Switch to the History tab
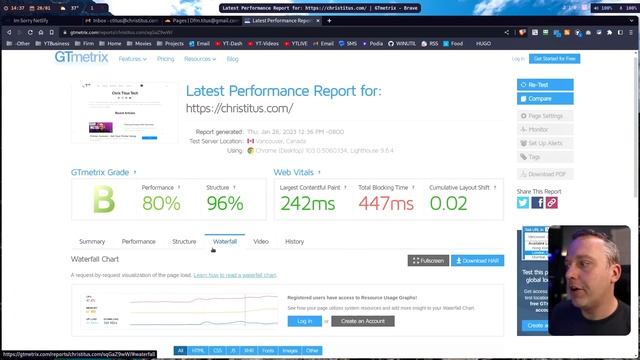 [294, 242]
